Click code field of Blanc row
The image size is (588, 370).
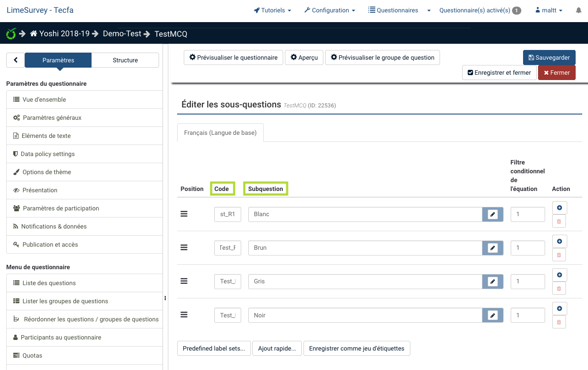pyautogui.click(x=228, y=214)
